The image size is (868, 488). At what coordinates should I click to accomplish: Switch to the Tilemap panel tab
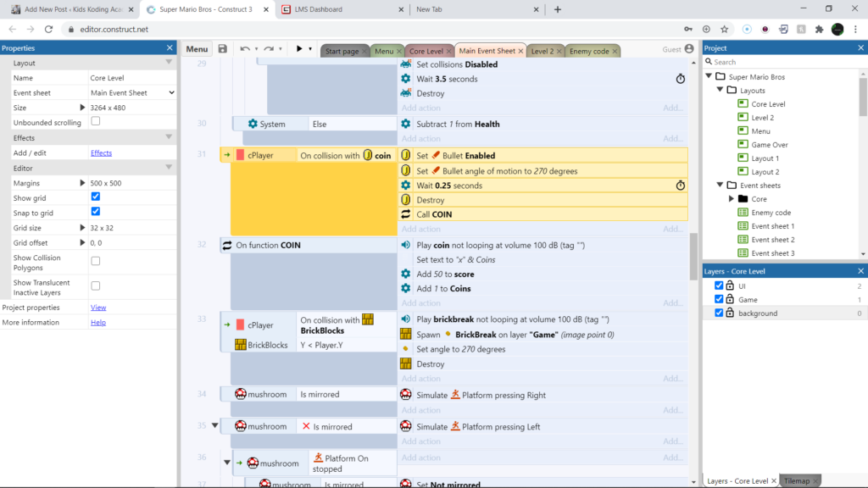pos(797,481)
